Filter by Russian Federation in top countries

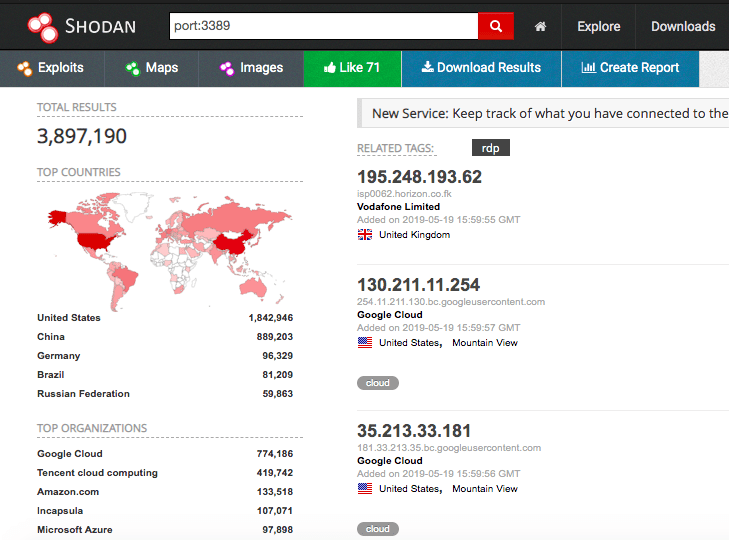[83, 394]
